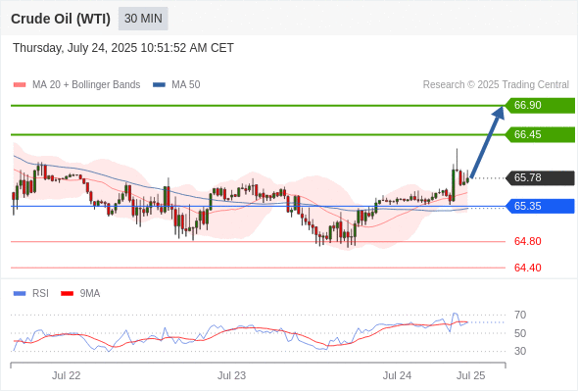This screenshot has height=392, width=578.
Task: Click the MA 20 + Bollinger Bands swatch
Action: pos(20,85)
